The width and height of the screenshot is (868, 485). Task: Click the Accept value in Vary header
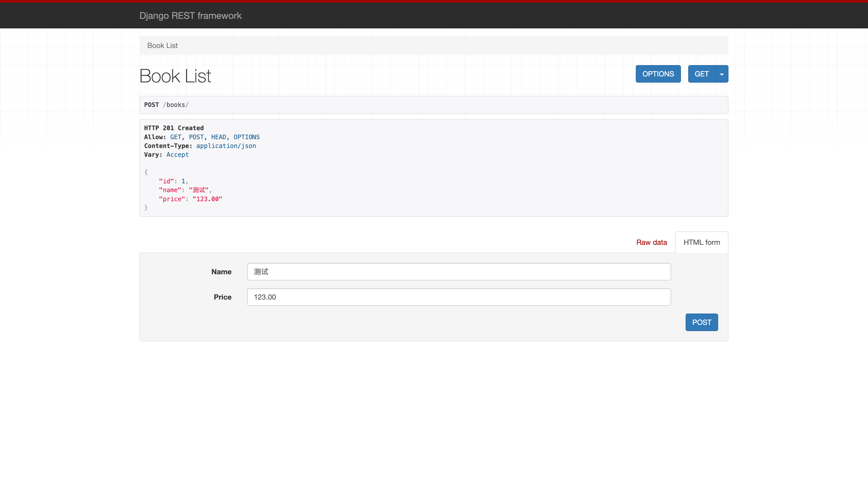pyautogui.click(x=177, y=155)
